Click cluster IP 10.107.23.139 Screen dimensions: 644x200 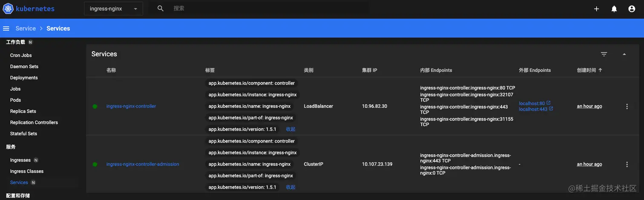(377, 164)
